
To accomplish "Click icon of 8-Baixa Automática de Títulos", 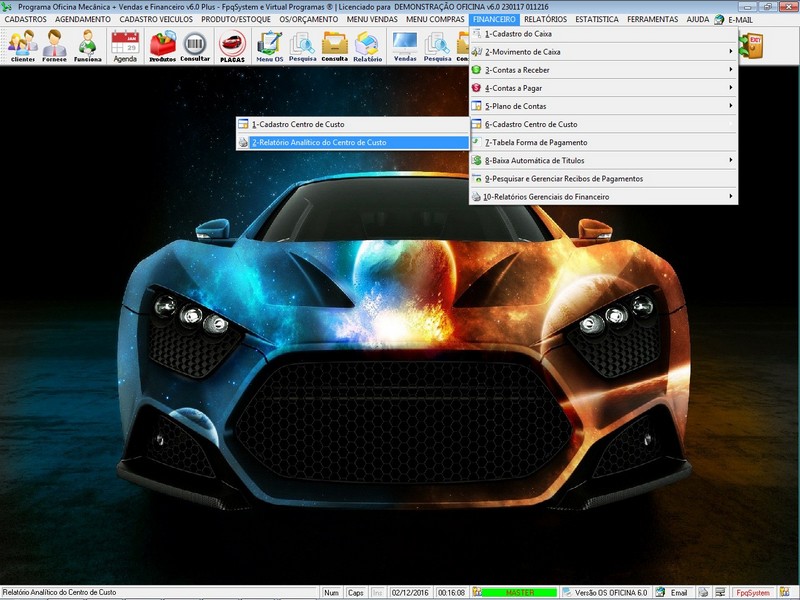I will click(476, 160).
